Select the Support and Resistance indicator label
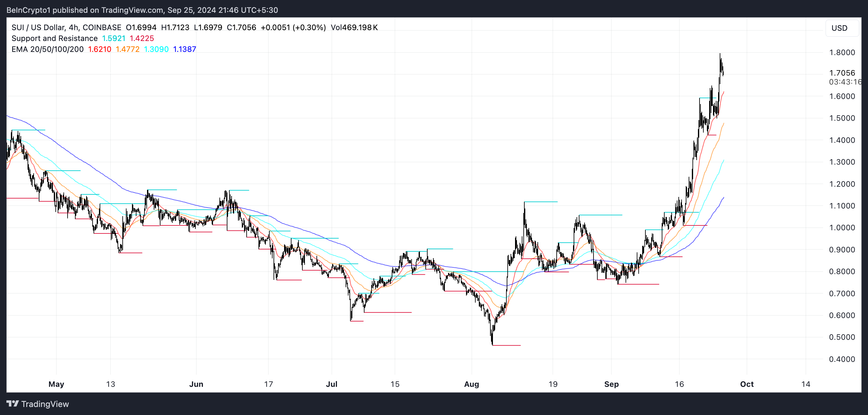 [x=54, y=38]
